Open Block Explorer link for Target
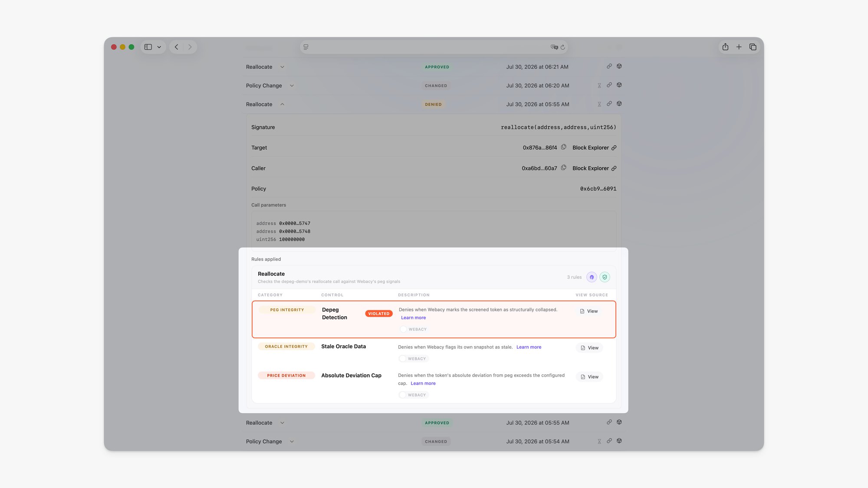 coord(594,147)
